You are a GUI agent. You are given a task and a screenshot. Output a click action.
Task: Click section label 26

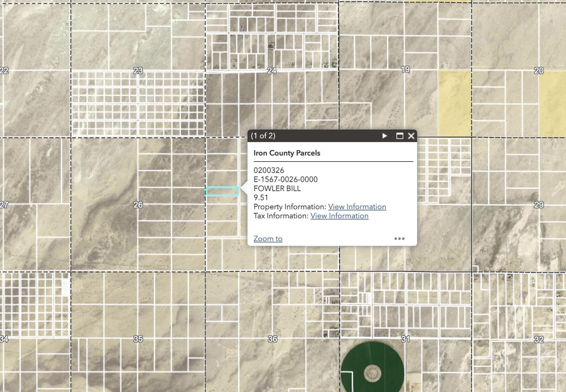pos(138,205)
